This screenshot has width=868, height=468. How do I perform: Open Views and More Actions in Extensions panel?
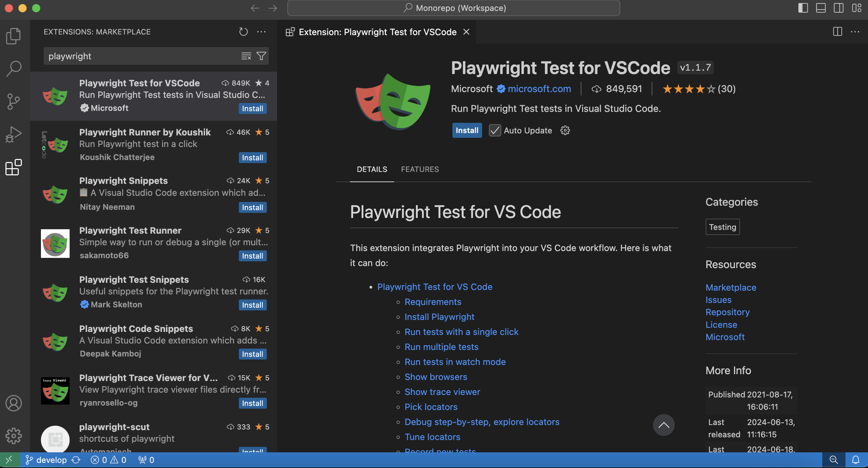[x=261, y=32]
